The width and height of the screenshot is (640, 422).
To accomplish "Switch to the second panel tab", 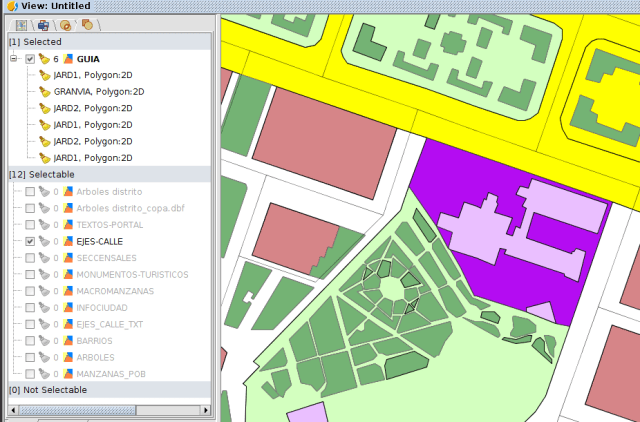I will pos(43,24).
